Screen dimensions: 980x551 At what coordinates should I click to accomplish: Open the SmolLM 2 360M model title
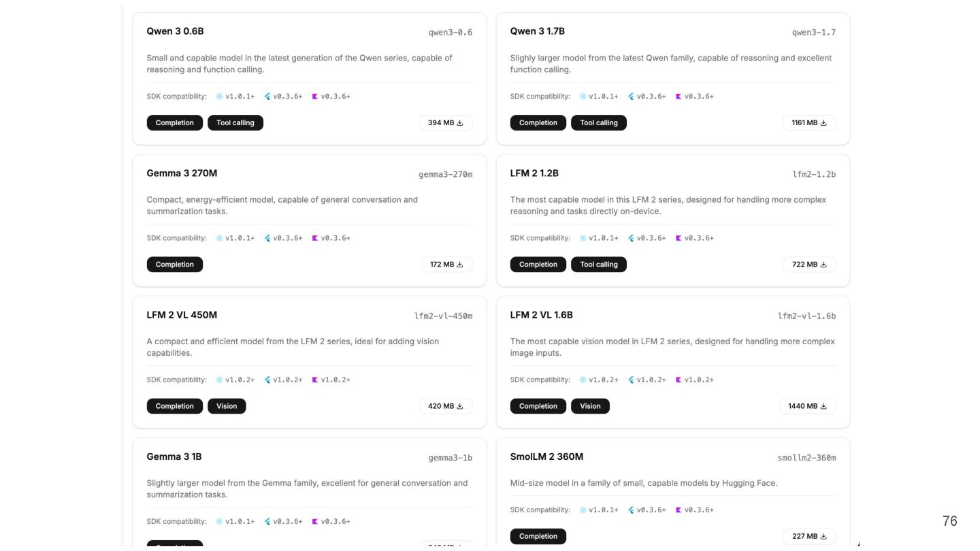[546, 456]
